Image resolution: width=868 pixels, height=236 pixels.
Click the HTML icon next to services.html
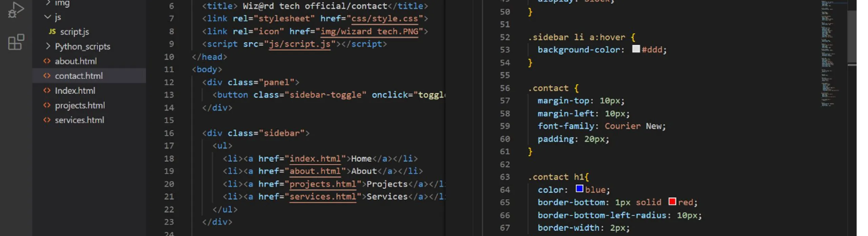point(47,120)
